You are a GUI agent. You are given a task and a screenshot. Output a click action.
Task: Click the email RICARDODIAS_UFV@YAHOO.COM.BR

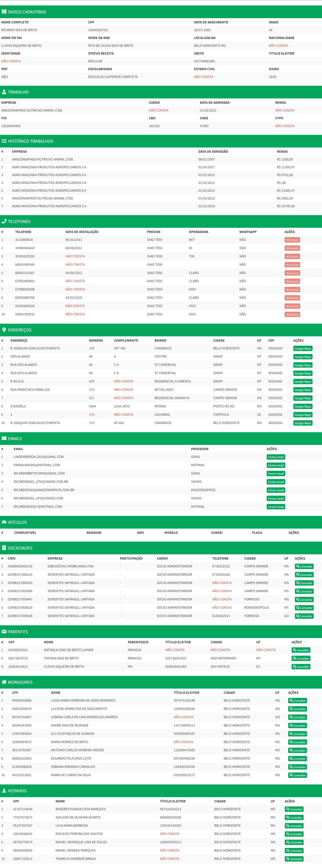pyautogui.click(x=41, y=482)
